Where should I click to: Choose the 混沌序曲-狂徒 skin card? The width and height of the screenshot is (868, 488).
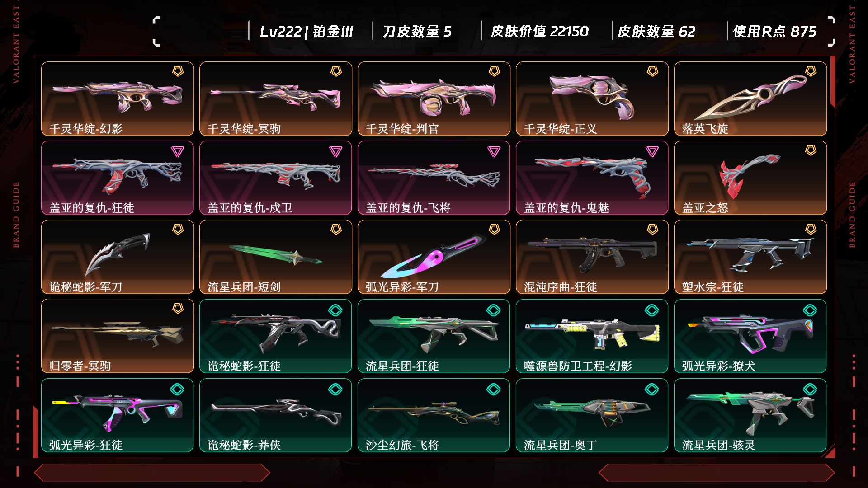coord(592,257)
